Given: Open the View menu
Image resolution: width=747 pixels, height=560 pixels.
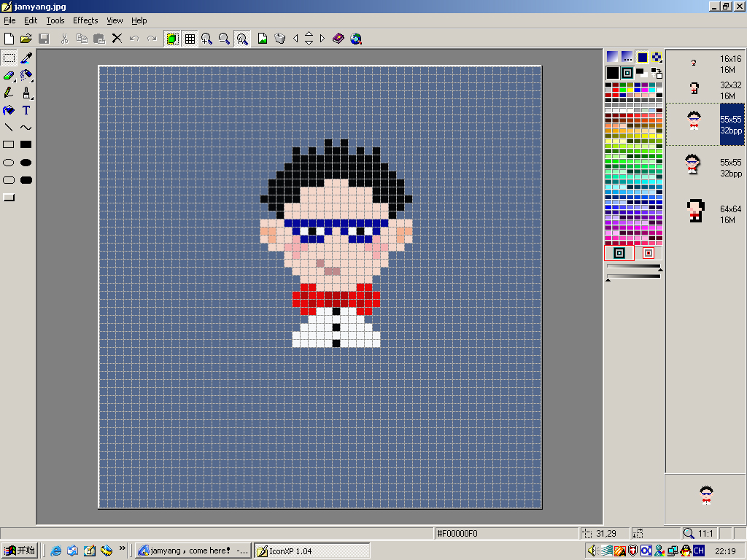Looking at the screenshot, I should coord(115,20).
